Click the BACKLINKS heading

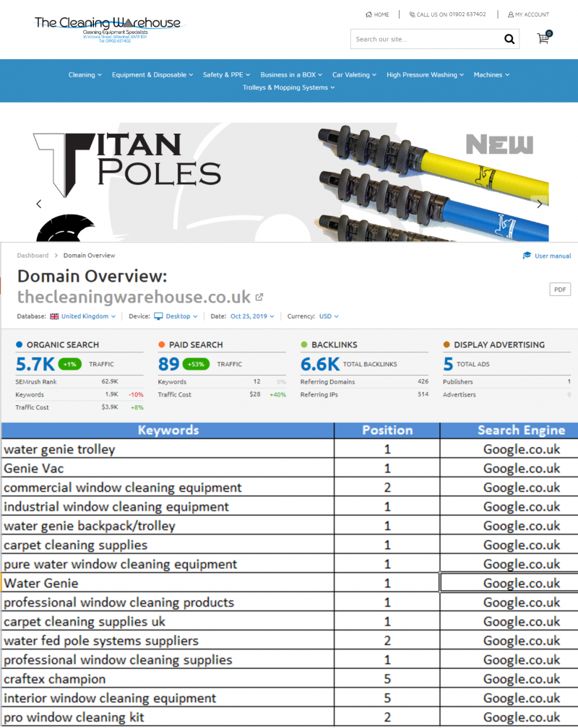pos(335,344)
